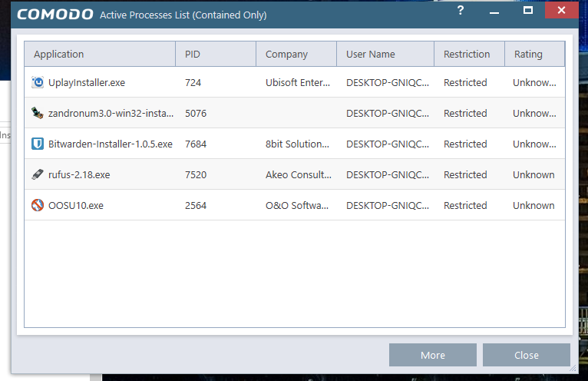
Task: Click user name cell in rufus row
Action: [388, 175]
